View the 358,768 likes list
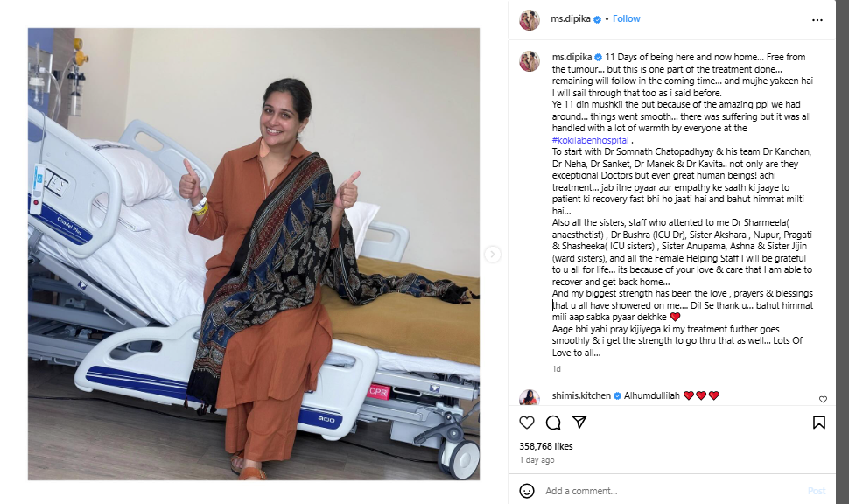This screenshot has width=849, height=504. coord(546,446)
